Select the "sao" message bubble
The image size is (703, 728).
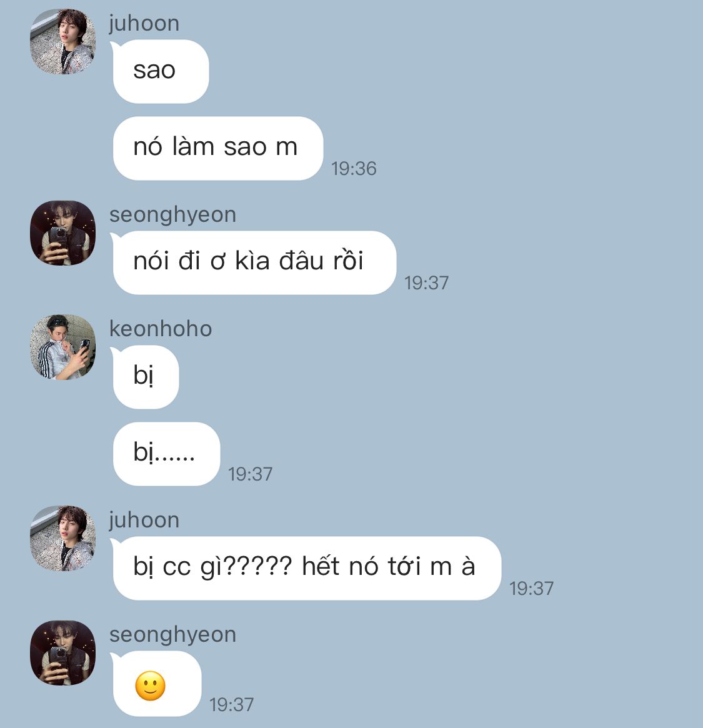tap(161, 71)
